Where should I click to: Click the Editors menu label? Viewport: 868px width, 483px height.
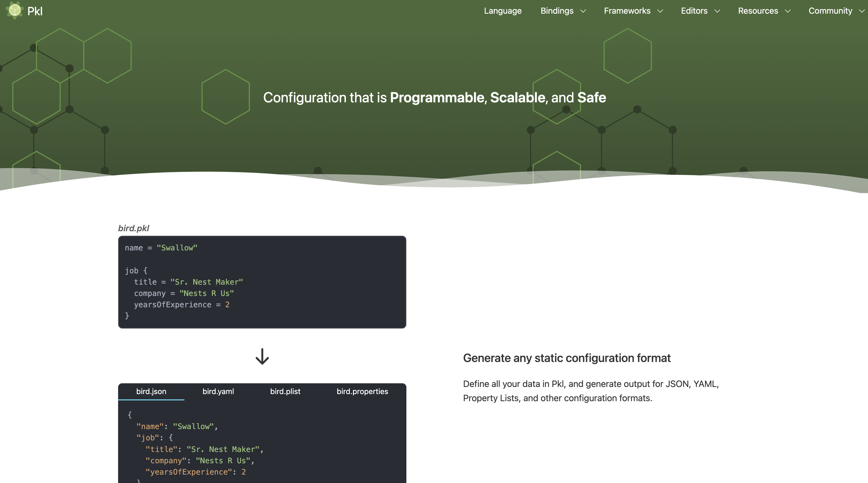click(694, 11)
